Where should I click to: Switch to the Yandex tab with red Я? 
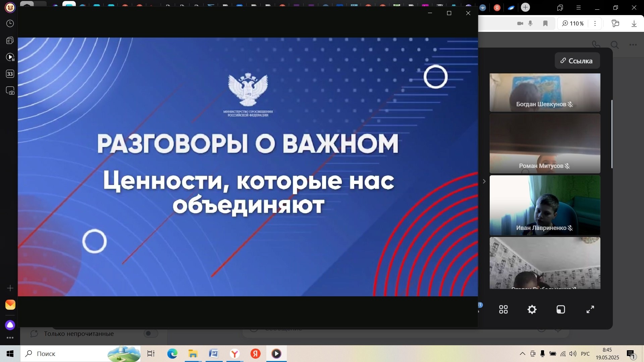pos(497,7)
